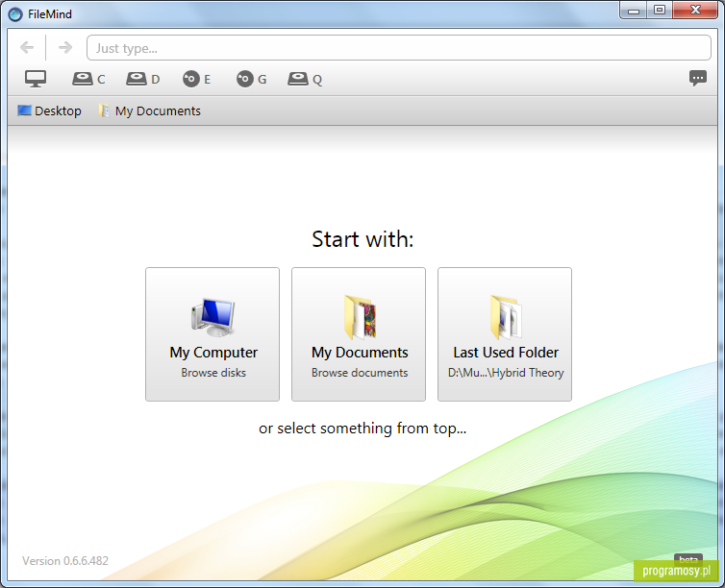Go forward with the right arrow
The width and height of the screenshot is (725, 588).
pos(65,48)
